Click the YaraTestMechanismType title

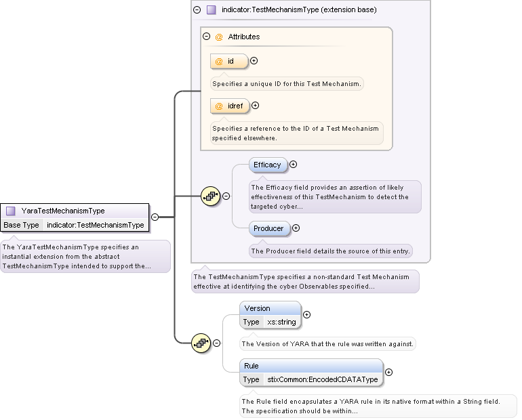tap(63, 211)
